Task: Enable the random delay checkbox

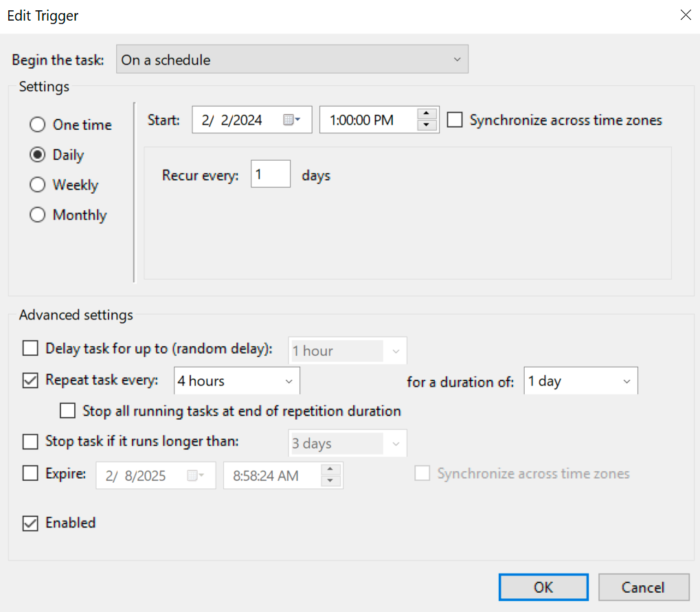Action: pyautogui.click(x=30, y=349)
